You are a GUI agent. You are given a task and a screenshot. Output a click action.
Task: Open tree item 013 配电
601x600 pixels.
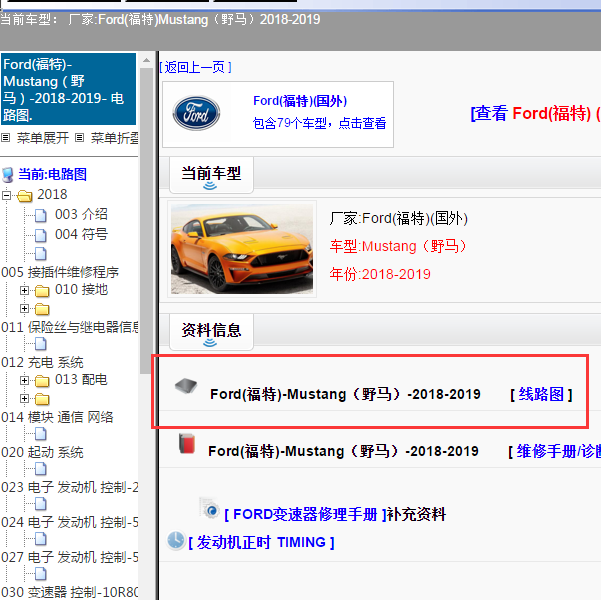(x=81, y=380)
